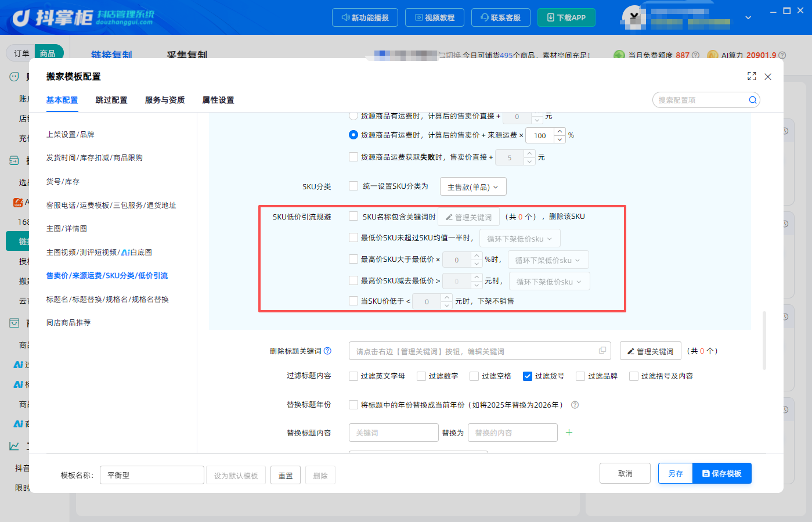Click the help icon beside 删除标题关键词
Screen dimensions: 812x522
pos(327,351)
